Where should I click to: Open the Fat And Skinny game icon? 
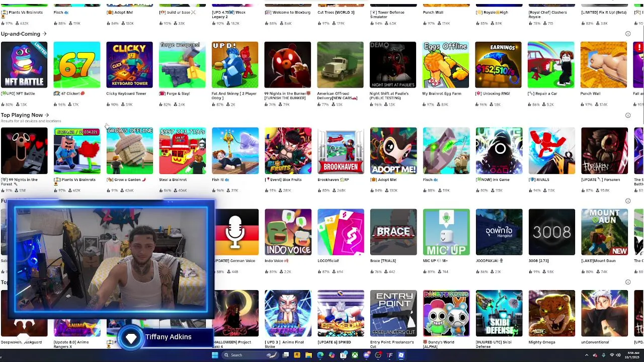pyautogui.click(x=235, y=65)
